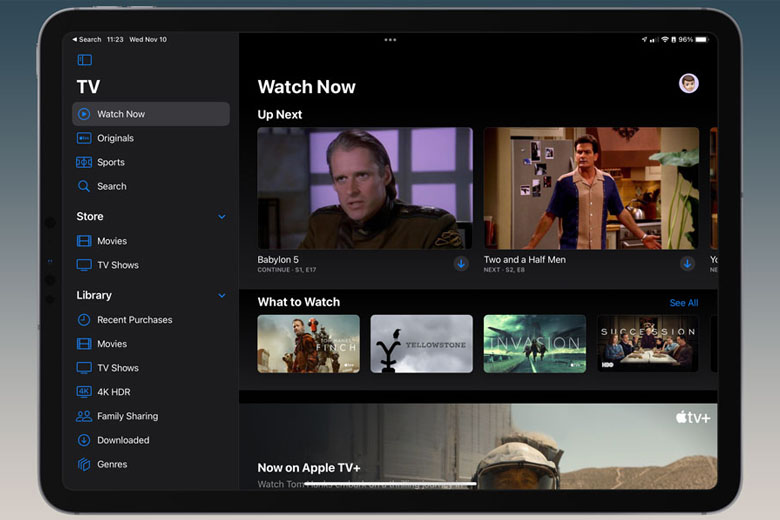The image size is (780, 520).
Task: Open the Invasion poster
Action: click(x=535, y=344)
